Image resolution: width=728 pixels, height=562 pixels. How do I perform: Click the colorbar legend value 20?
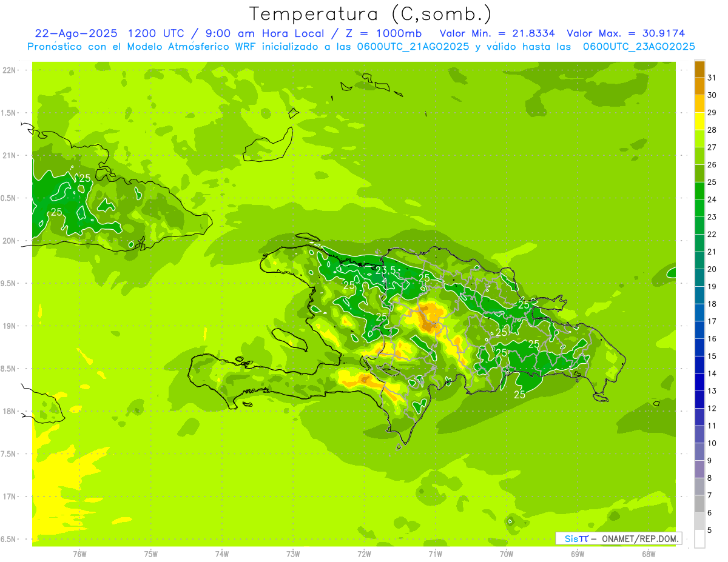click(x=712, y=269)
